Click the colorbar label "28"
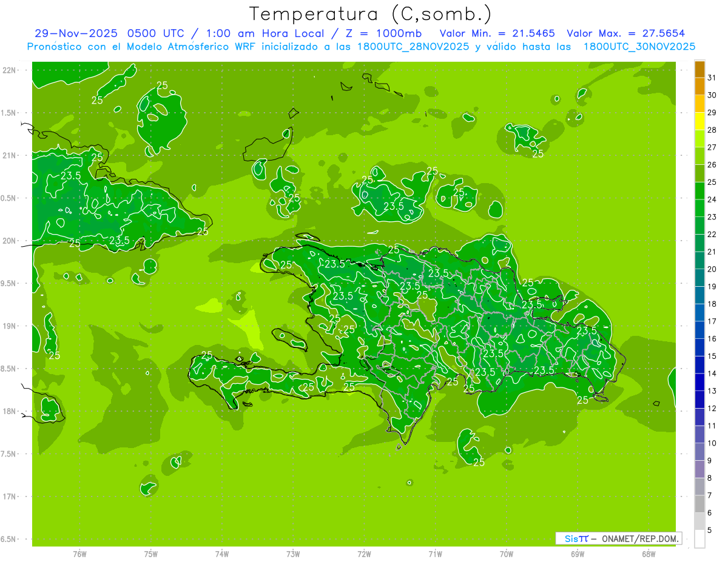This screenshot has height=562, width=728. [x=712, y=130]
